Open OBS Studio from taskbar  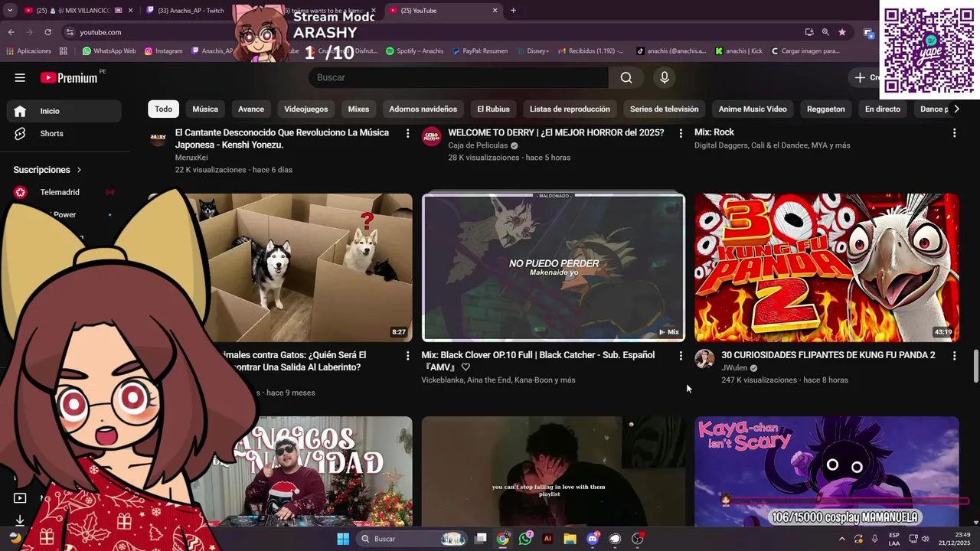pyautogui.click(x=637, y=539)
